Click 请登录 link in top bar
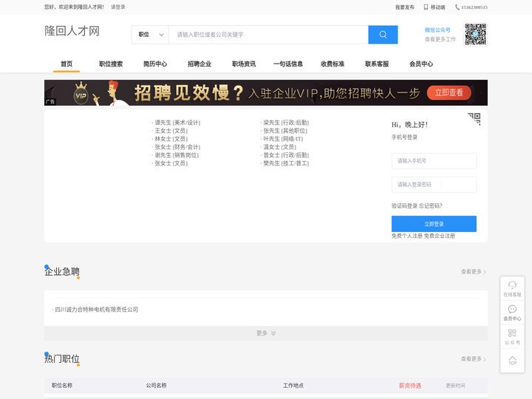 click(x=118, y=7)
